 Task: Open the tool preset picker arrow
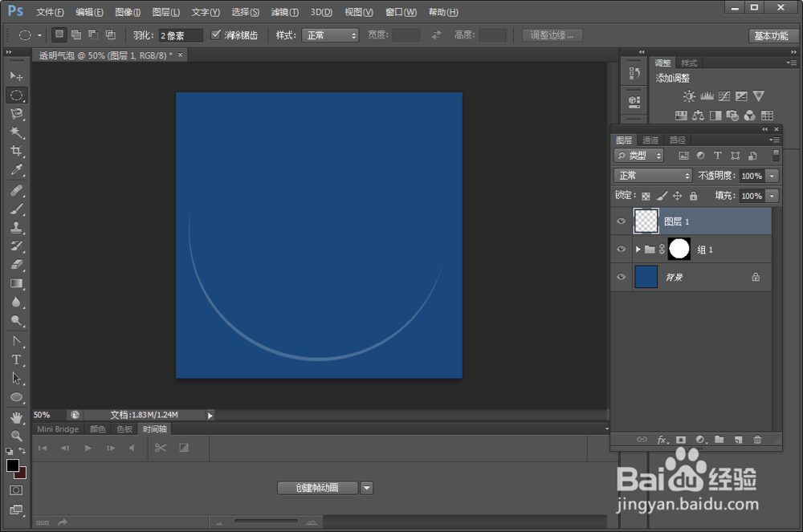[x=39, y=35]
